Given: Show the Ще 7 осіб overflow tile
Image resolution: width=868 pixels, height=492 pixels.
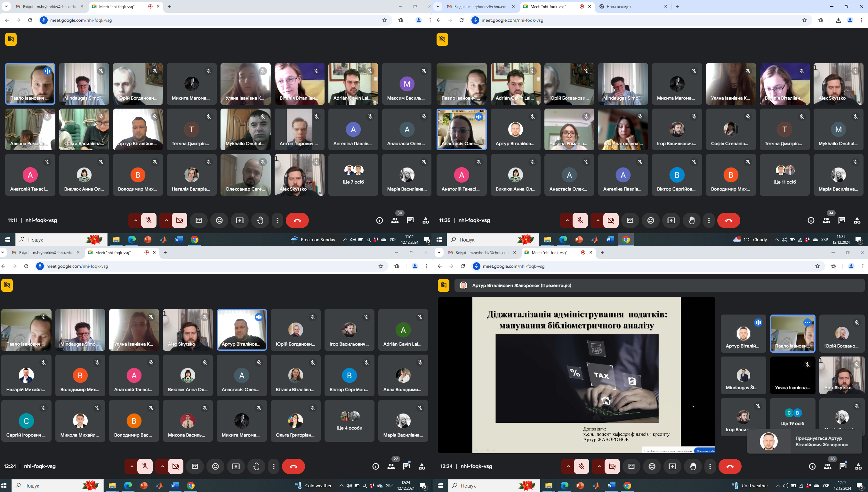Looking at the screenshot, I should coord(353,175).
